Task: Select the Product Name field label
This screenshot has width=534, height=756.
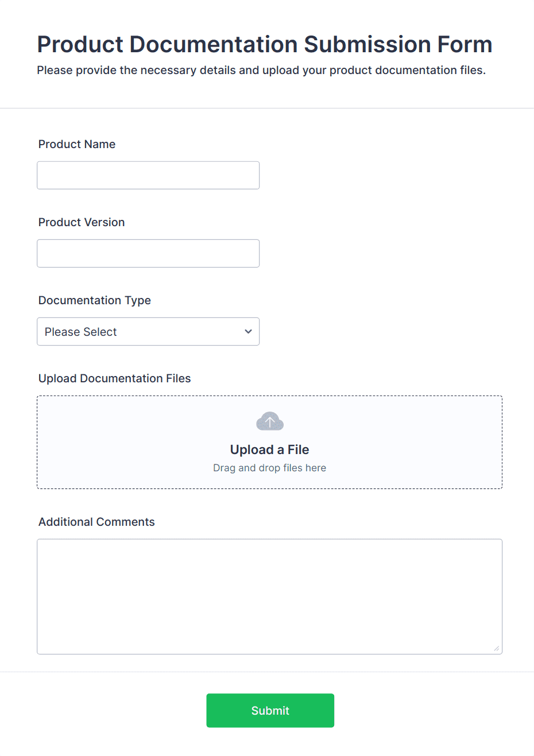Action: [76, 144]
